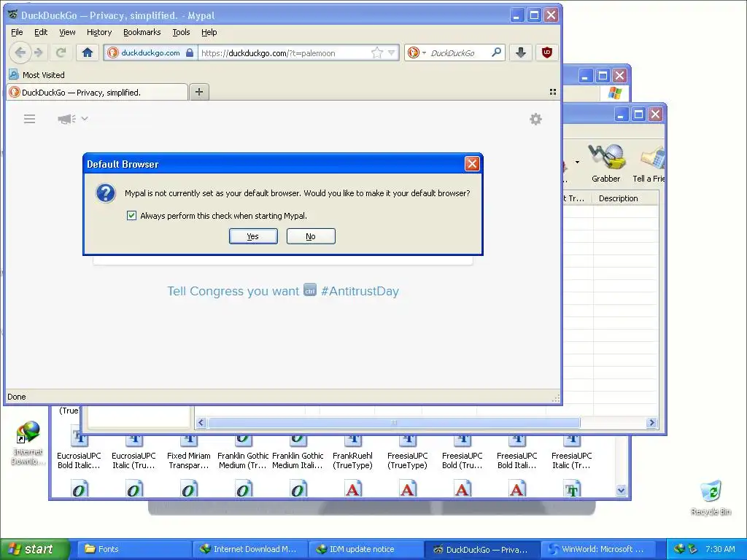The image size is (747, 560).
Task: Open the Downloads arrow button
Action: click(x=521, y=52)
